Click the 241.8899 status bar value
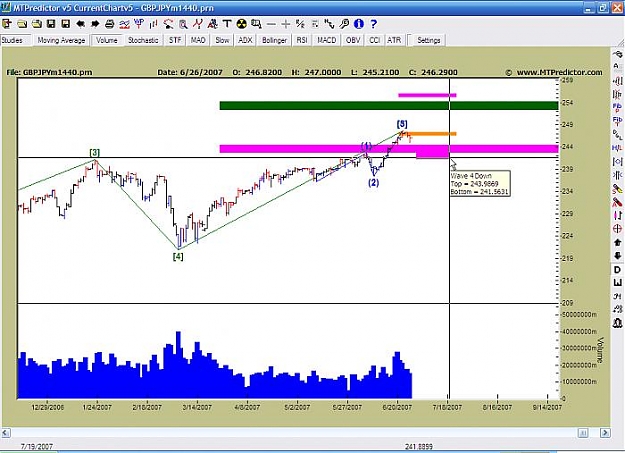This screenshot has width=625, height=453. tap(419, 447)
